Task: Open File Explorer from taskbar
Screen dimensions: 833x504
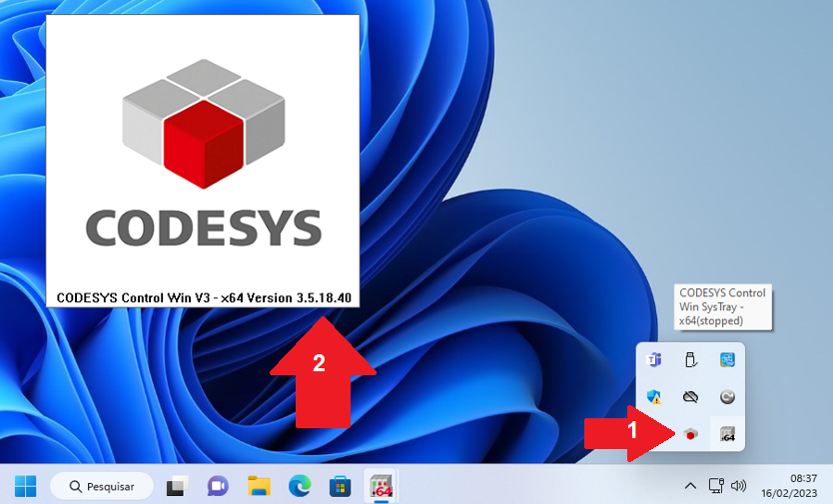Action: click(260, 486)
